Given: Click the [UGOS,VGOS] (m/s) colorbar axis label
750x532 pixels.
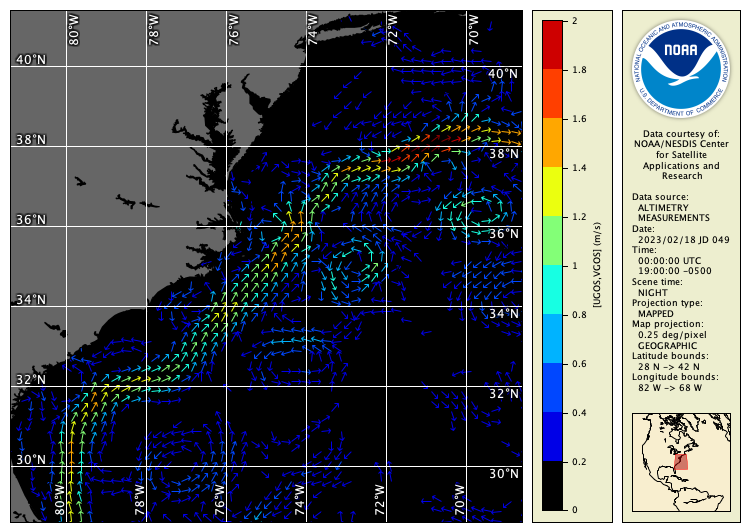Looking at the screenshot, I should [597, 266].
